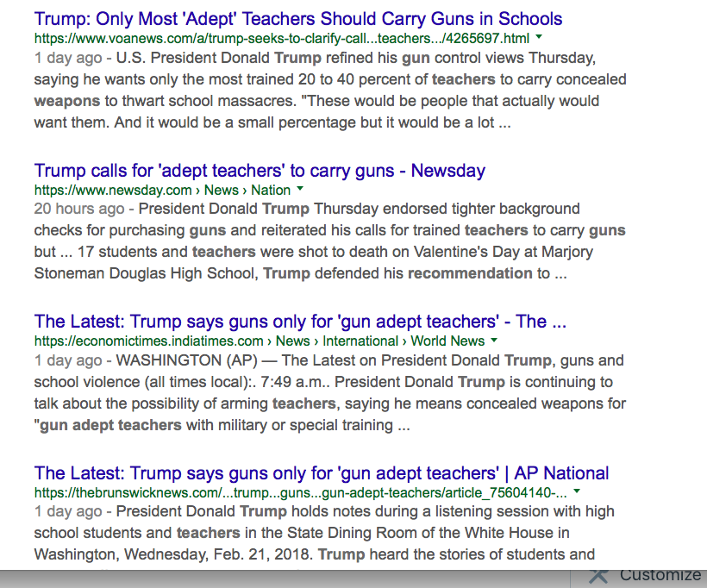Open the AP National 'The Latest' headline
Image resolution: width=707 pixels, height=588 pixels.
321,473
